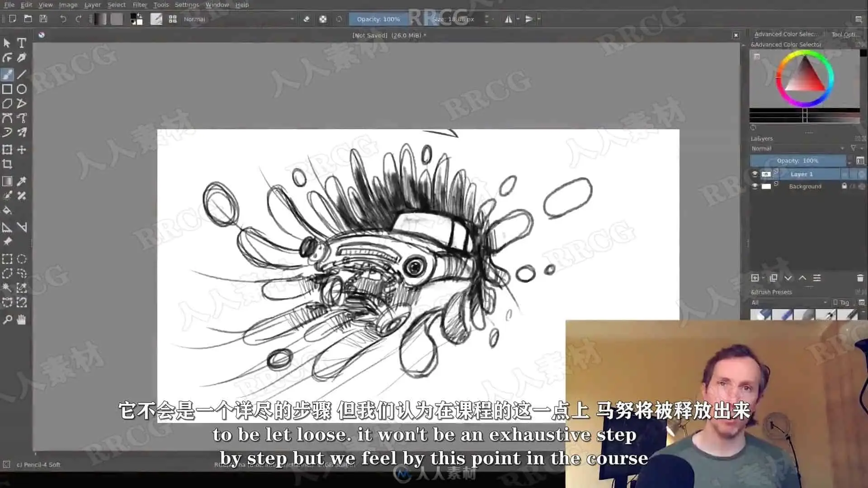Image resolution: width=868 pixels, height=488 pixels.
Task: Toggle eraser mode in toolbar
Action: coord(306,19)
